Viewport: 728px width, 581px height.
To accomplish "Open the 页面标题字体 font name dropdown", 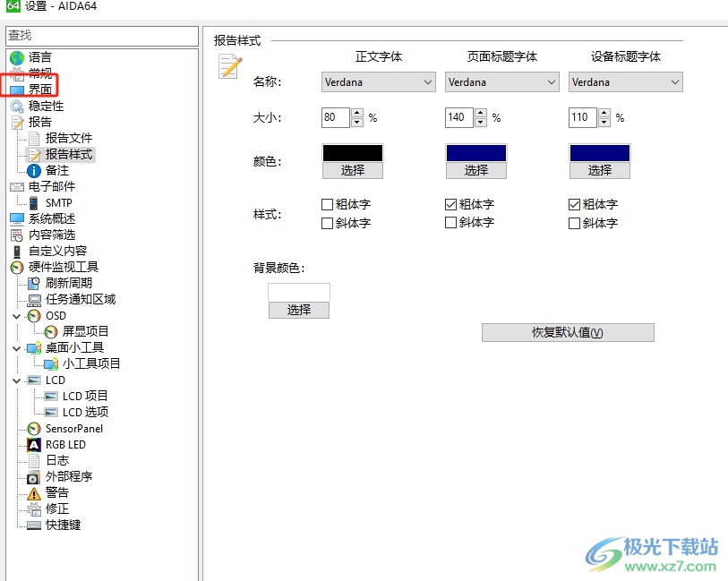I will tap(501, 82).
